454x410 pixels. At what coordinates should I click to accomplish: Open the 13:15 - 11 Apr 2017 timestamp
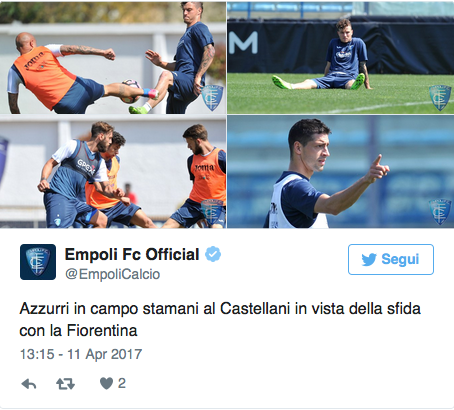tap(81, 354)
